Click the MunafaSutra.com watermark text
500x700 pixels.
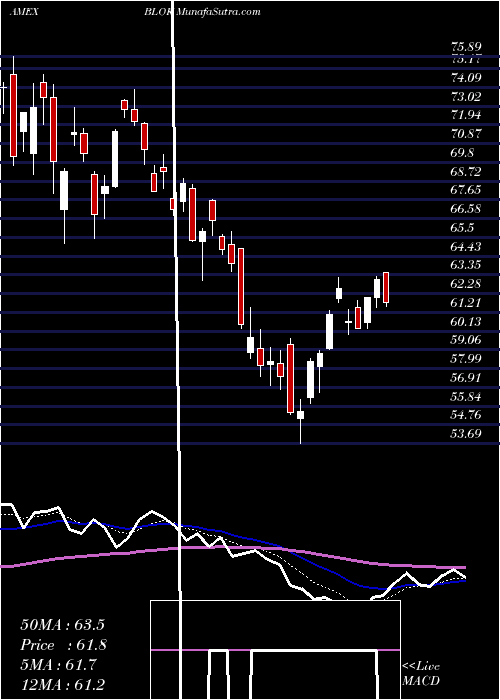219,12
